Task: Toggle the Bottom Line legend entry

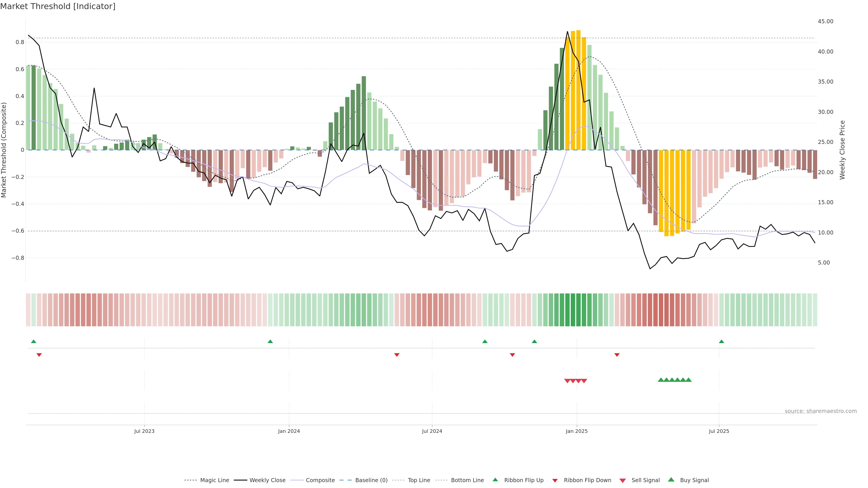Action: click(x=467, y=480)
